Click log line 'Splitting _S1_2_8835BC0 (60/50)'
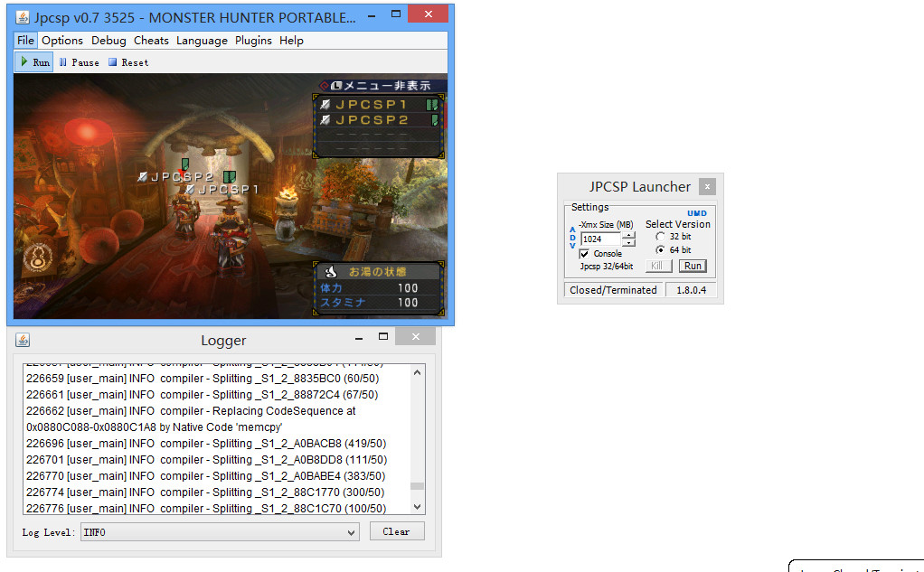This screenshot has width=924, height=572. pyautogui.click(x=203, y=379)
